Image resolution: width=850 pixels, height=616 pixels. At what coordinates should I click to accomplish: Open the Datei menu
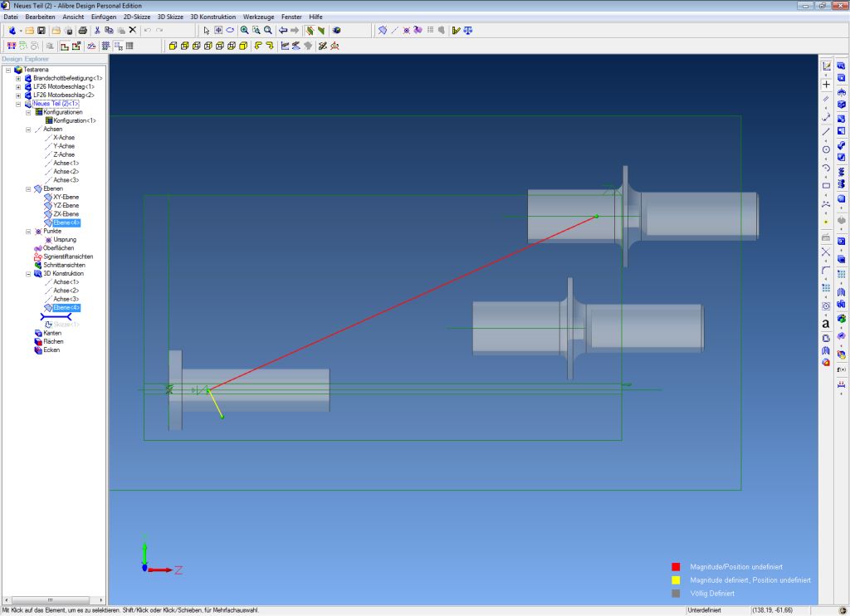(x=11, y=17)
